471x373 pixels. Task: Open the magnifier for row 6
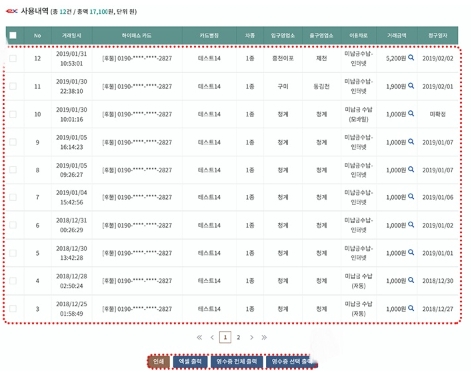tap(411, 225)
